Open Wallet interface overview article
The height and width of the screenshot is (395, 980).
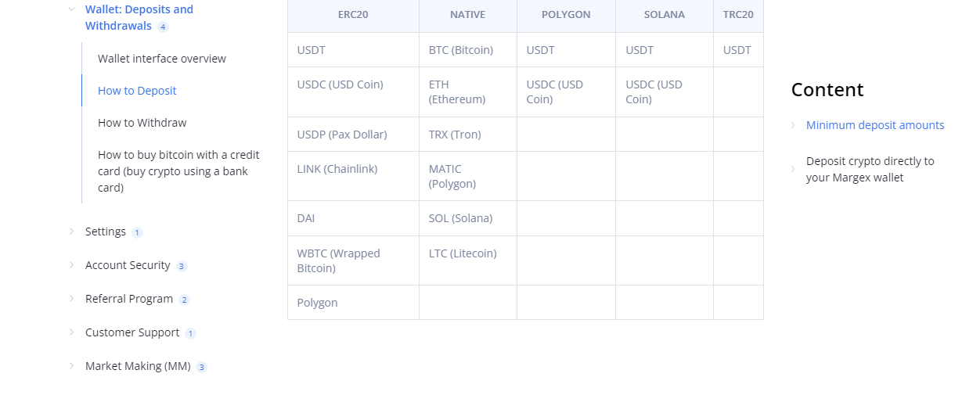click(161, 59)
